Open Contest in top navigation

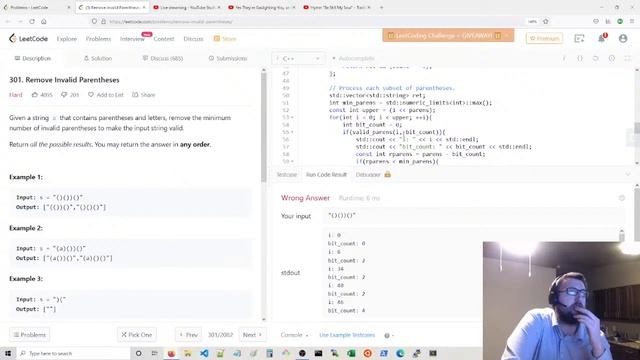point(164,39)
